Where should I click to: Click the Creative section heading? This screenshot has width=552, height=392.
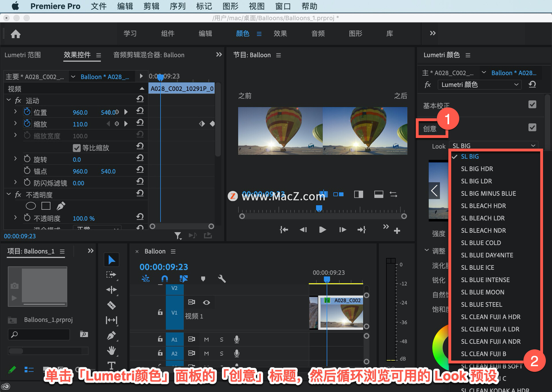[430, 129]
